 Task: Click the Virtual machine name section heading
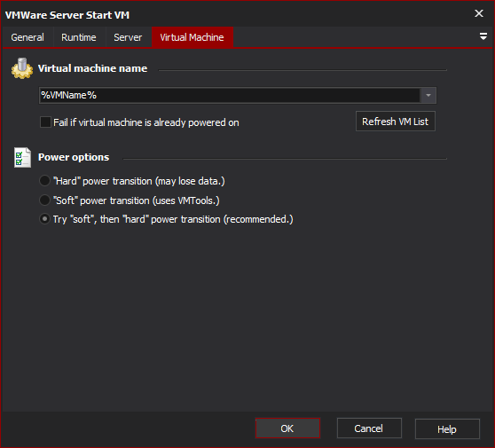click(92, 68)
